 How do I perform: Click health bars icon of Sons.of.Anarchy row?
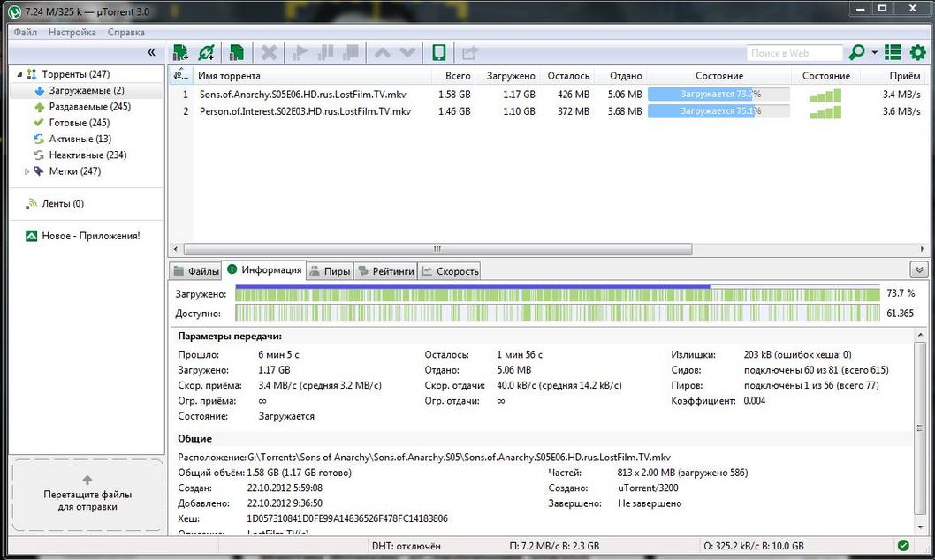[x=825, y=95]
